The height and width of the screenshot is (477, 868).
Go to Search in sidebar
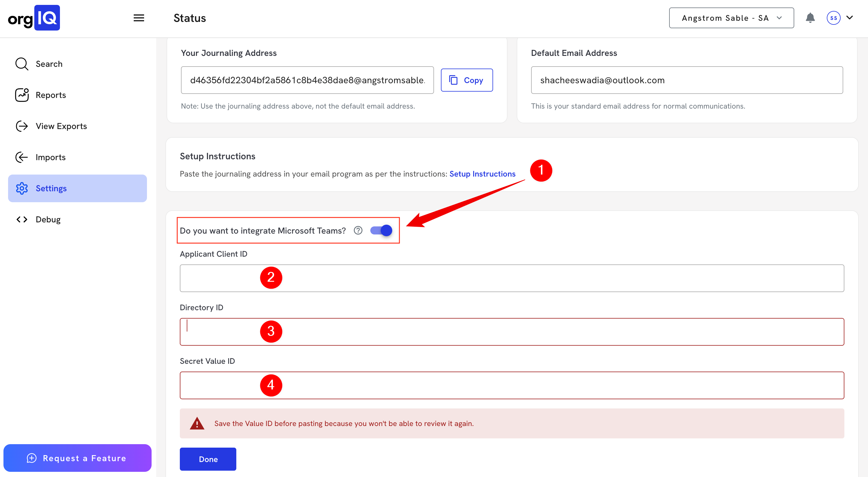click(x=78, y=64)
